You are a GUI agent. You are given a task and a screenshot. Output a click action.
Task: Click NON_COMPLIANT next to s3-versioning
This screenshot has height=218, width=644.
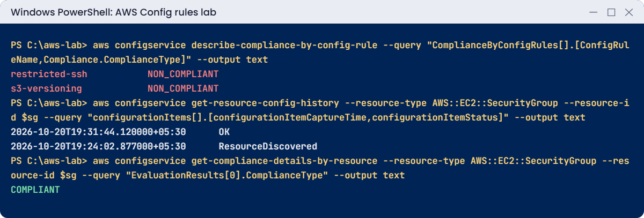[x=183, y=88]
